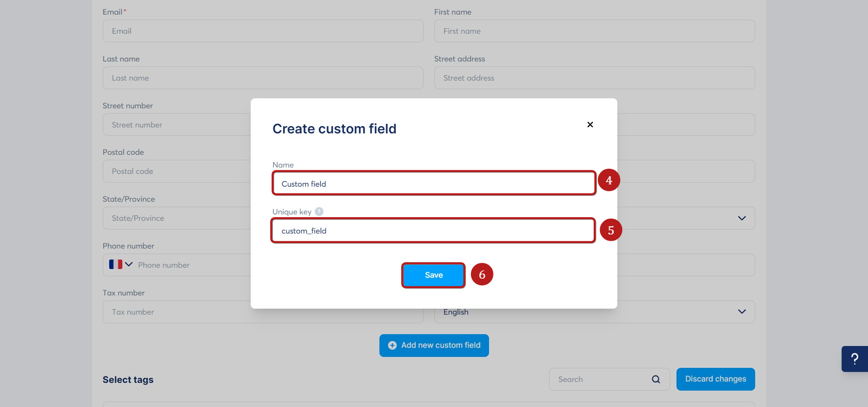Image resolution: width=868 pixels, height=407 pixels.
Task: Focus the Unique key input
Action: tap(433, 231)
